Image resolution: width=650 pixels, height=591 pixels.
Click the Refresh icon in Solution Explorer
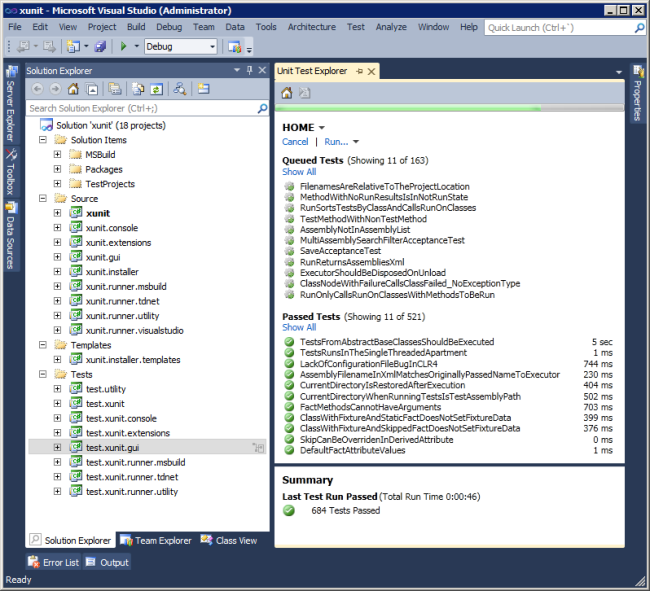157,89
